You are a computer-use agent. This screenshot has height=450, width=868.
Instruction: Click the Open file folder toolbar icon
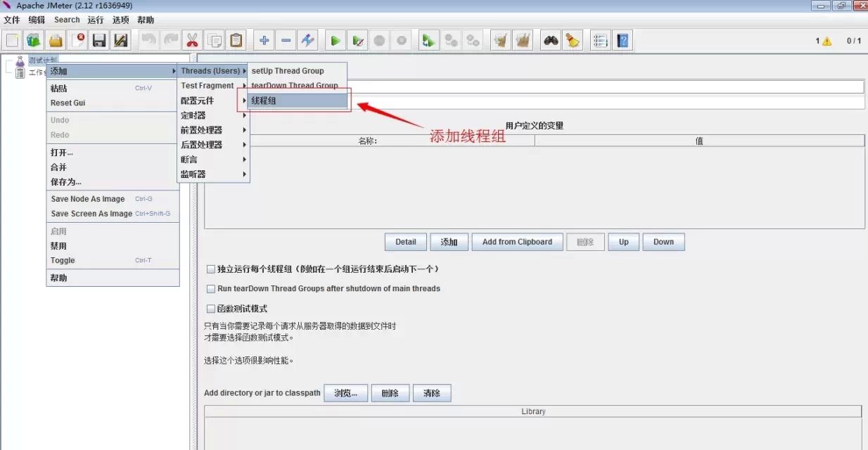pyautogui.click(x=56, y=41)
